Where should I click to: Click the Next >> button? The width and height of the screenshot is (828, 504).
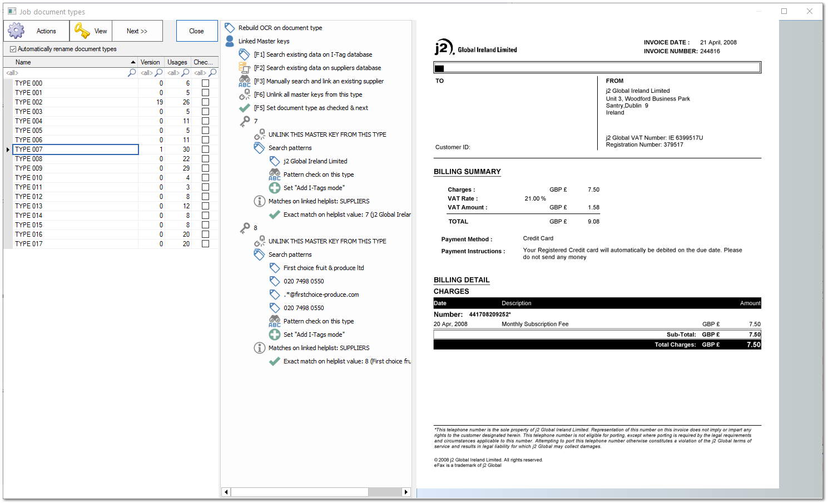point(137,31)
